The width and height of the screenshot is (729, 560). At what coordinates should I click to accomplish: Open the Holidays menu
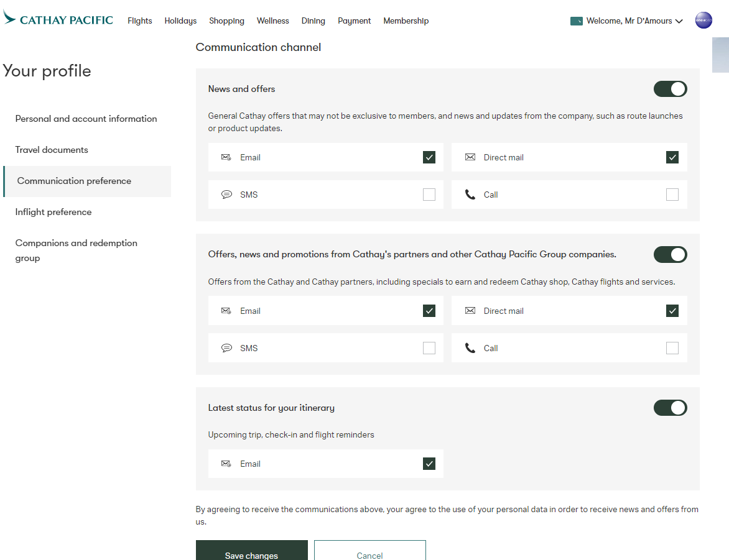[180, 21]
